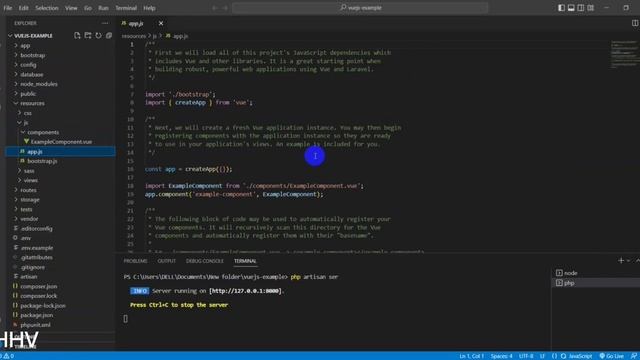The height and width of the screenshot is (360, 640).
Task: Click the split editor icon
Action: click(635, 23)
